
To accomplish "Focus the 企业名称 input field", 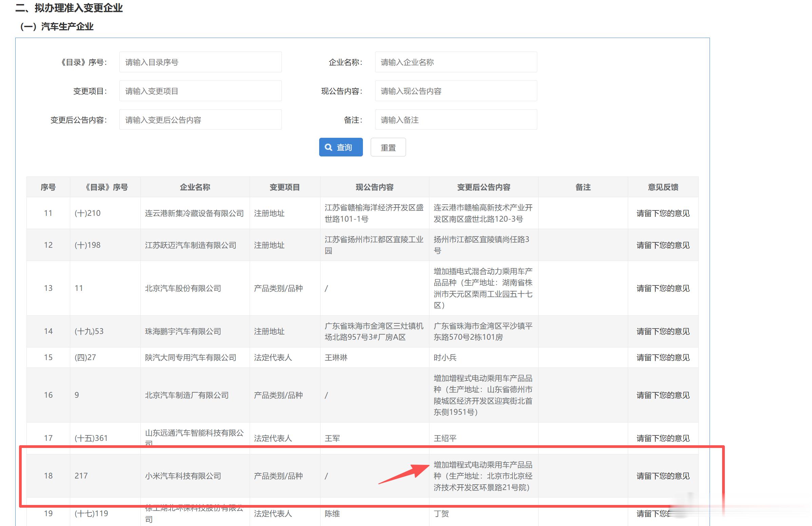I will [x=456, y=62].
